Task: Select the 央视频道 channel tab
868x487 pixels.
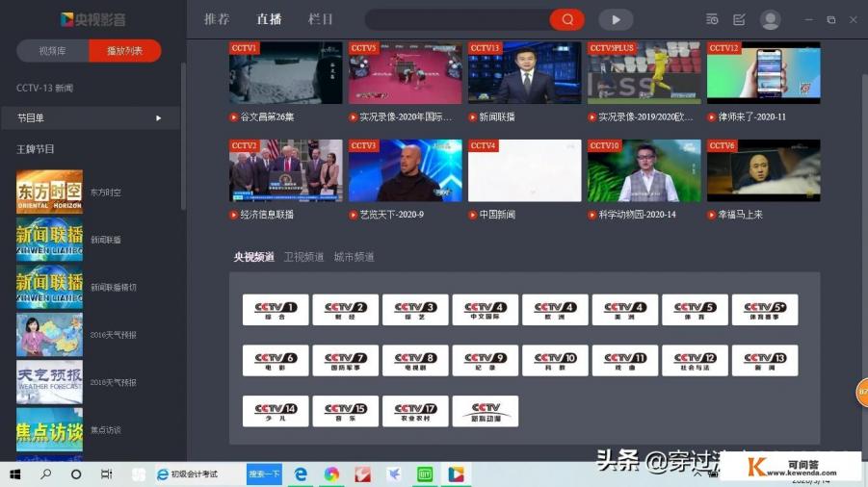Action: click(x=253, y=257)
